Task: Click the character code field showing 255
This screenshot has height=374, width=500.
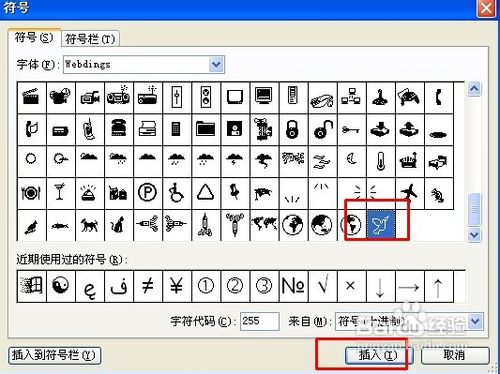Action: [x=259, y=321]
